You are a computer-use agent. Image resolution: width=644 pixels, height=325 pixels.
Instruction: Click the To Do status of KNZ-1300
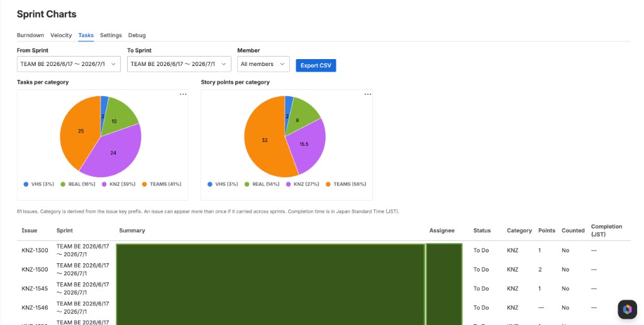[x=481, y=250]
